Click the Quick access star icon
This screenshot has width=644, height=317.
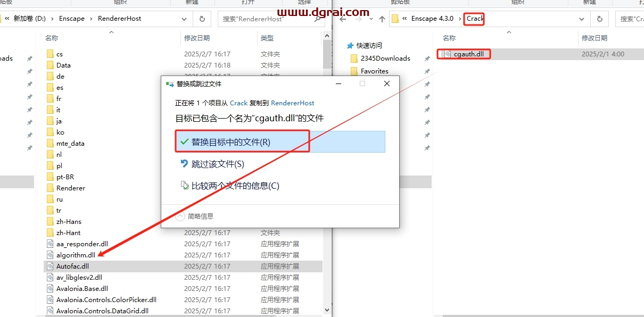point(350,46)
